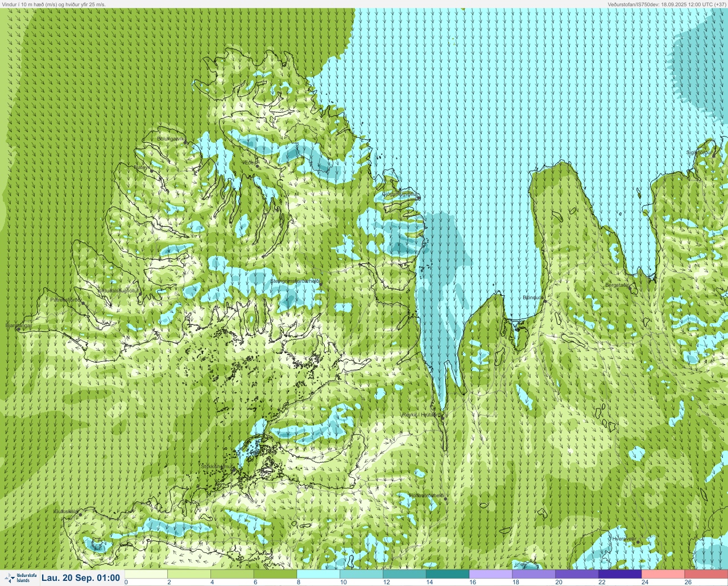This screenshot has width=728, height=586.
Task: Click the Reykir í Hrútafirði station label
Action: pos(421,415)
